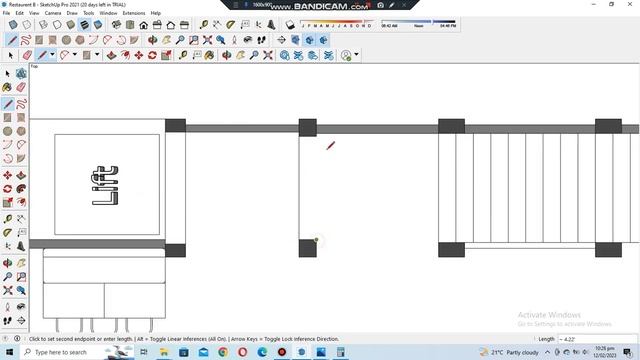640x360 pixels.
Task: Switch to Shaded face style
Action: [x=71, y=25]
